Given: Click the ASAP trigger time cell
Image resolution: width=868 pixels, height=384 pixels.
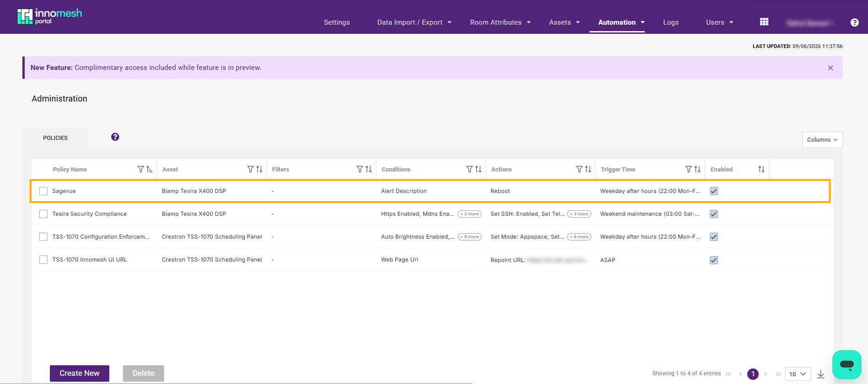Looking at the screenshot, I should click(608, 260).
